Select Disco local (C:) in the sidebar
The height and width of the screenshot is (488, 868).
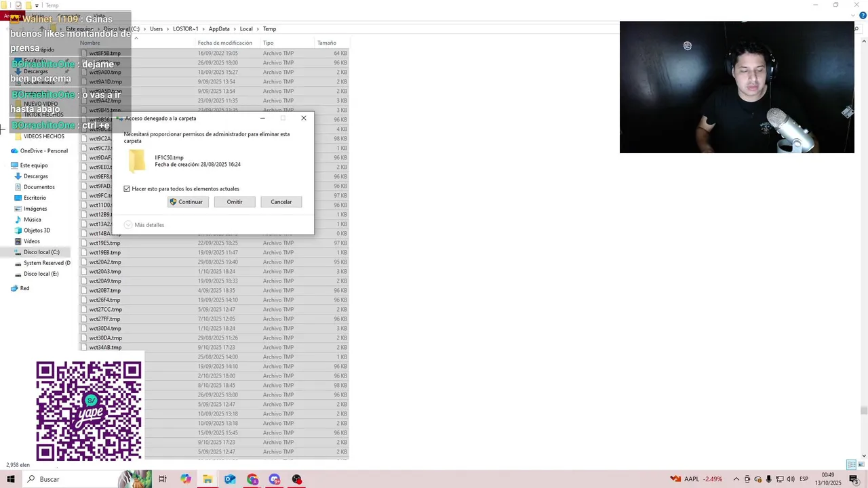click(37, 252)
